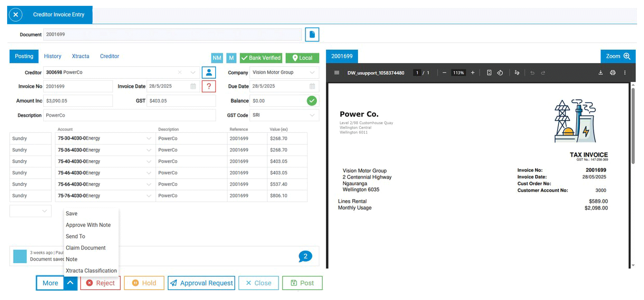The image size is (644, 300).
Task: Open the document file icon next to Document field
Action: (312, 34)
